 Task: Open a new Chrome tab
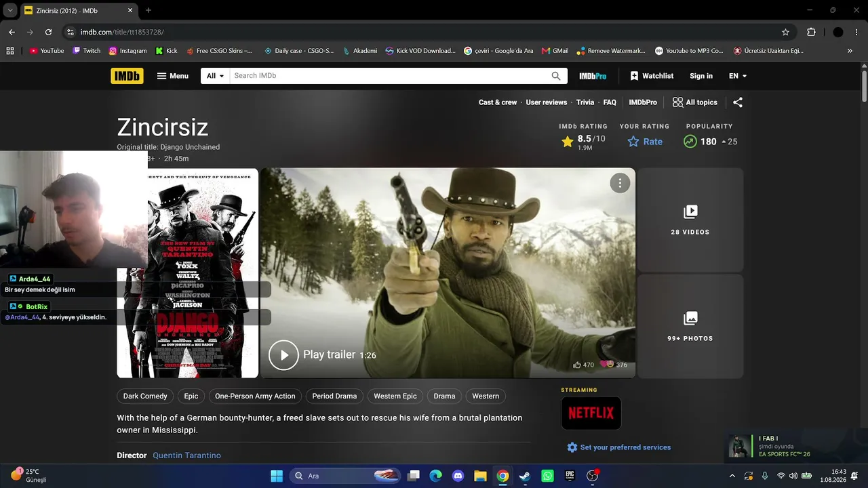pos(149,10)
